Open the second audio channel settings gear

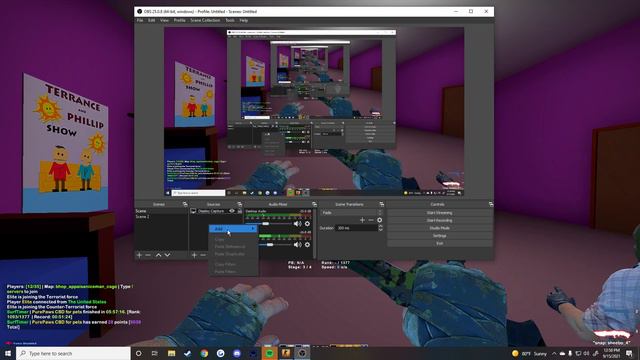(307, 244)
